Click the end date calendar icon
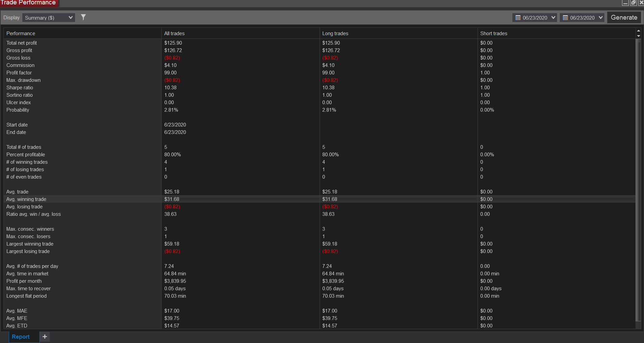This screenshot has height=343, width=644. click(565, 18)
